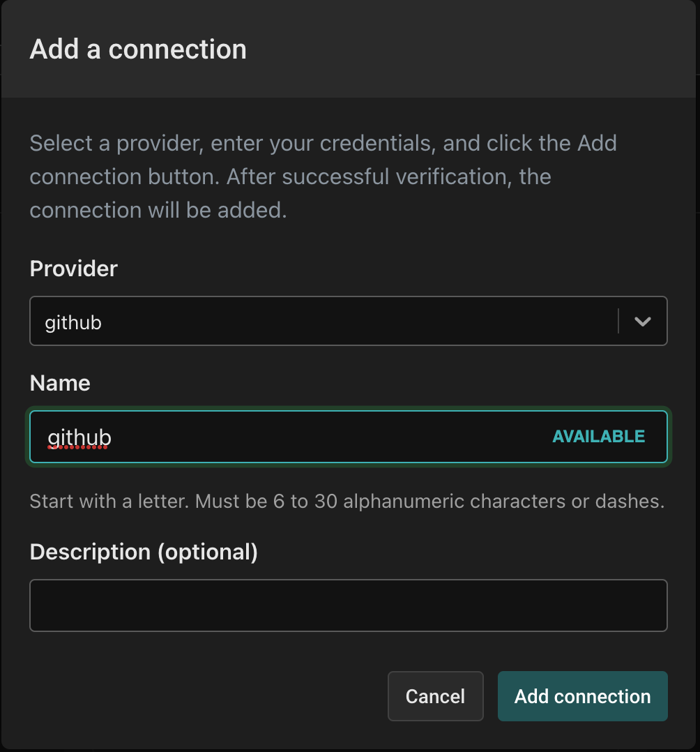
Task: Focus the Name input field
Action: tap(349, 437)
